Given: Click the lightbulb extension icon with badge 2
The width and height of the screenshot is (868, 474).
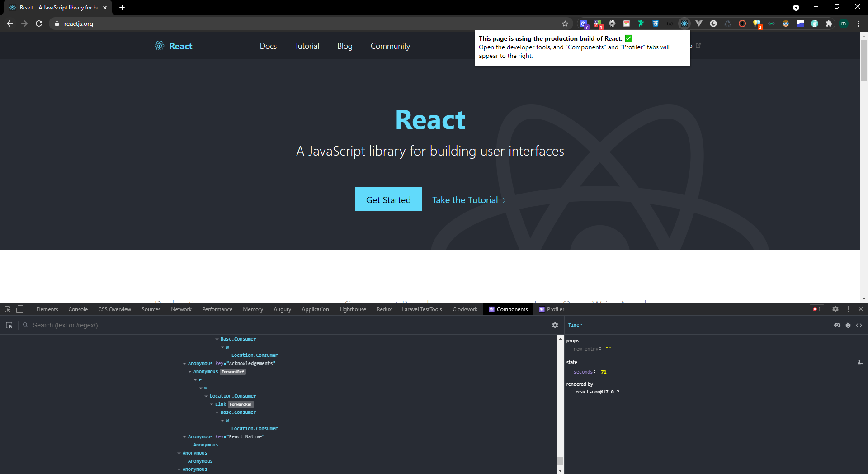Looking at the screenshot, I should pyautogui.click(x=757, y=24).
